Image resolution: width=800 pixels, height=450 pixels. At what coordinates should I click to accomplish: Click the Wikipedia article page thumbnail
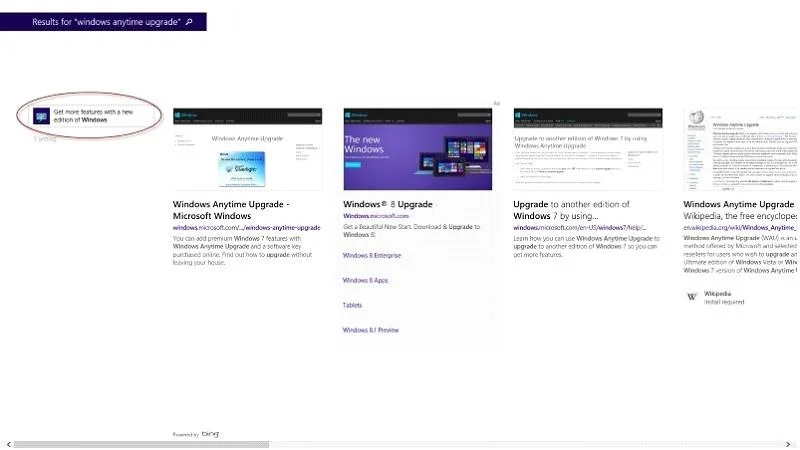(742, 149)
